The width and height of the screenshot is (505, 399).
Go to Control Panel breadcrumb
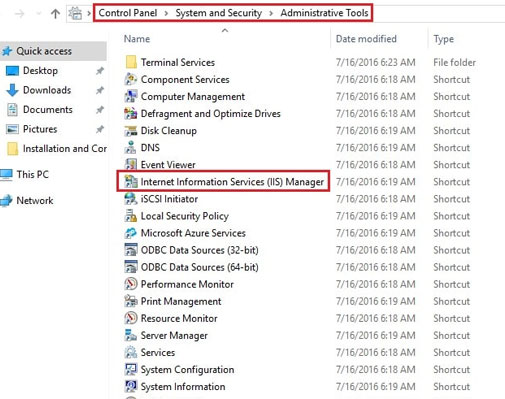pyautogui.click(x=128, y=13)
